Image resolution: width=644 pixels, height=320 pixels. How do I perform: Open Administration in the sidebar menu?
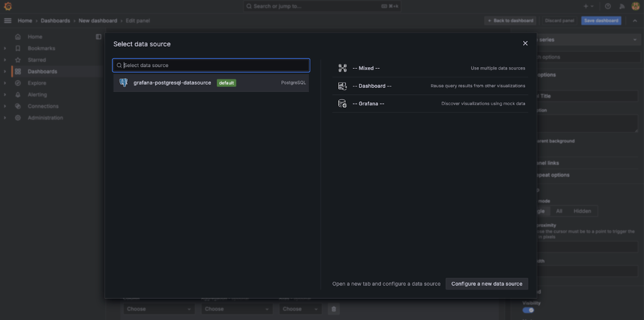point(45,118)
